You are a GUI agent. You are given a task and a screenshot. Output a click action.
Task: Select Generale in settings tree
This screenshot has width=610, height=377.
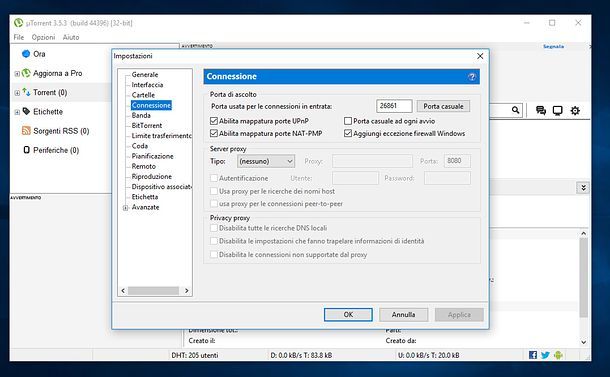145,74
